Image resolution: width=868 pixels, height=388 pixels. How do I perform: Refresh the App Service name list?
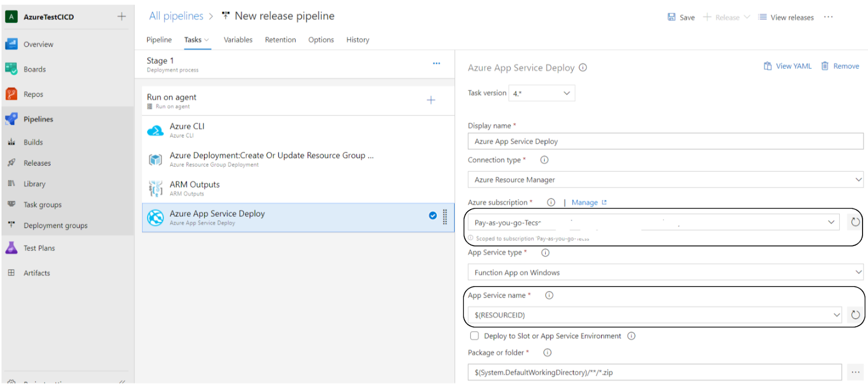[x=855, y=315]
